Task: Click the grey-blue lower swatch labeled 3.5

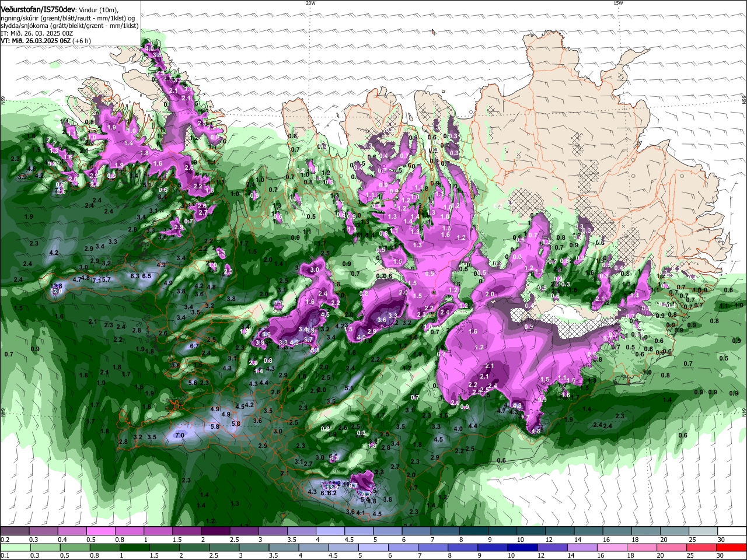Action: pyautogui.click(x=284, y=548)
